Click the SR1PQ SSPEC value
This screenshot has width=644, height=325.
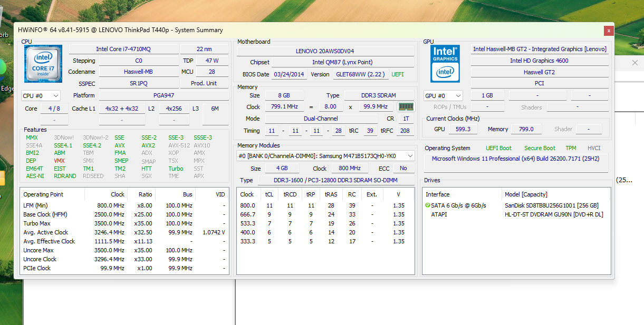click(x=138, y=83)
